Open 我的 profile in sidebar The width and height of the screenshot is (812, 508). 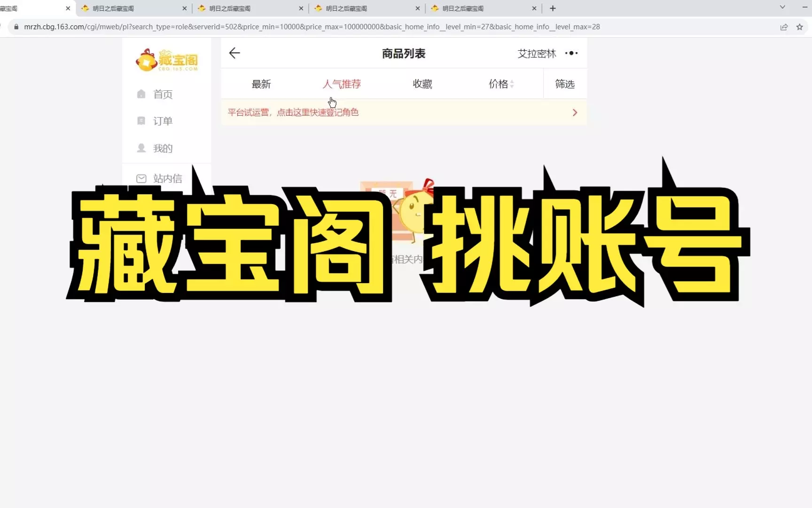(x=155, y=148)
